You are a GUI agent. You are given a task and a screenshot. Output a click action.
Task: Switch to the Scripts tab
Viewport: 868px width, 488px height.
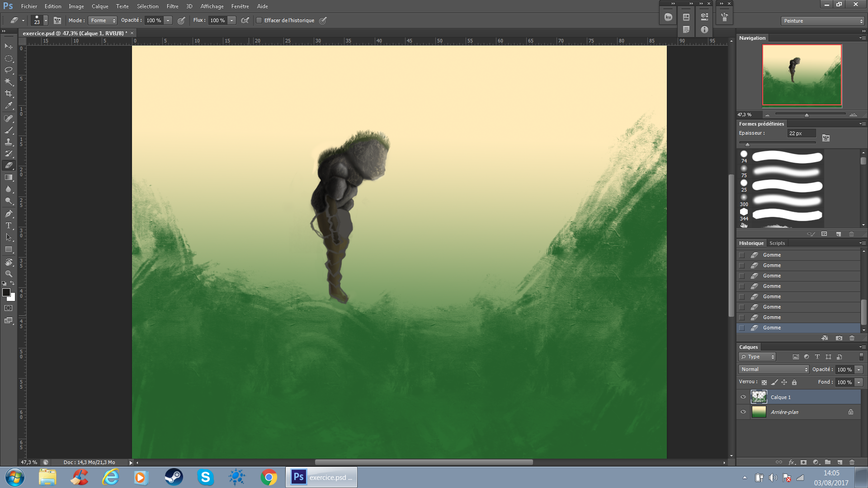point(777,243)
